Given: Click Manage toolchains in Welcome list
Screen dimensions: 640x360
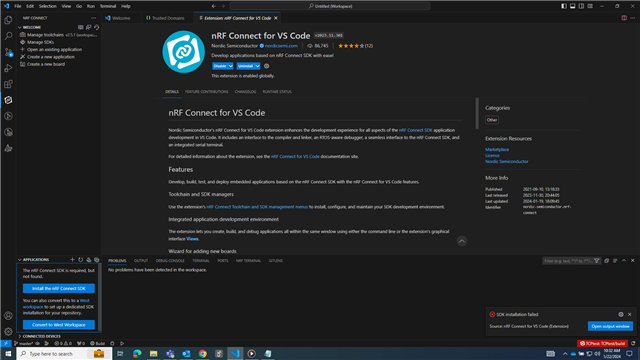Looking at the screenshot, I should pyautogui.click(x=58, y=35).
